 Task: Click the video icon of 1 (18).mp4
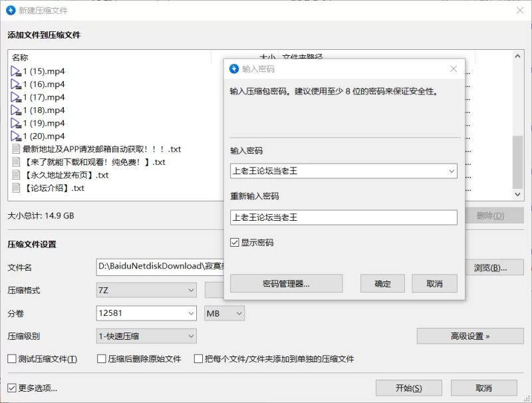[16, 110]
